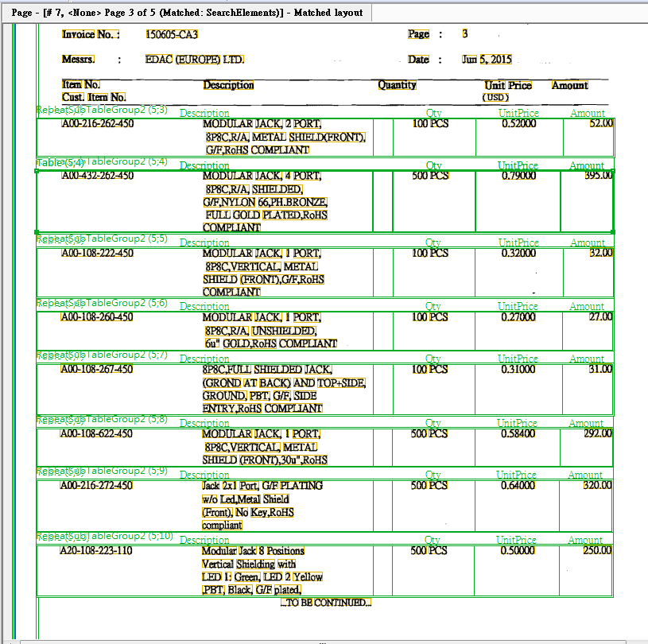
Task: Click the '...TO BE CONTINUED...' footer text
Action: (x=326, y=603)
